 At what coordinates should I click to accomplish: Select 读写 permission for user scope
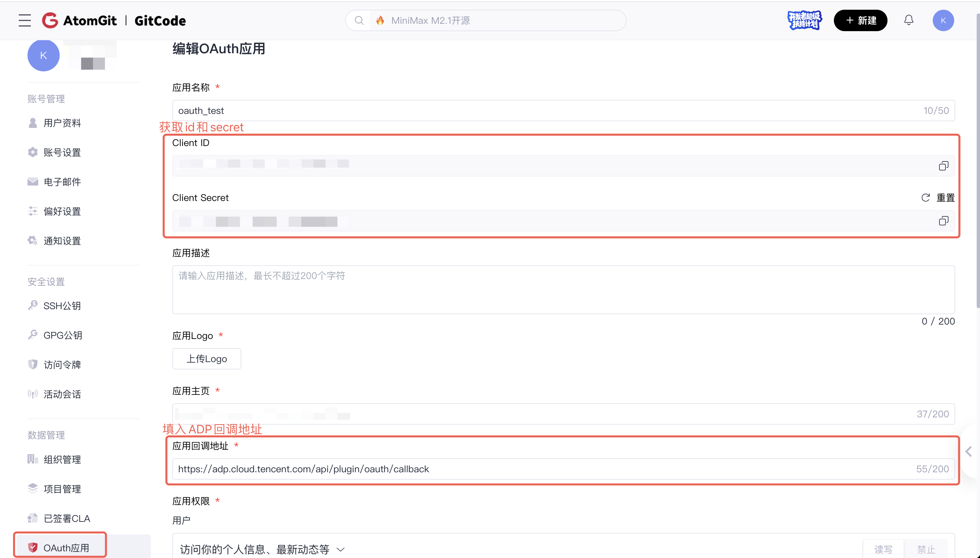883,549
